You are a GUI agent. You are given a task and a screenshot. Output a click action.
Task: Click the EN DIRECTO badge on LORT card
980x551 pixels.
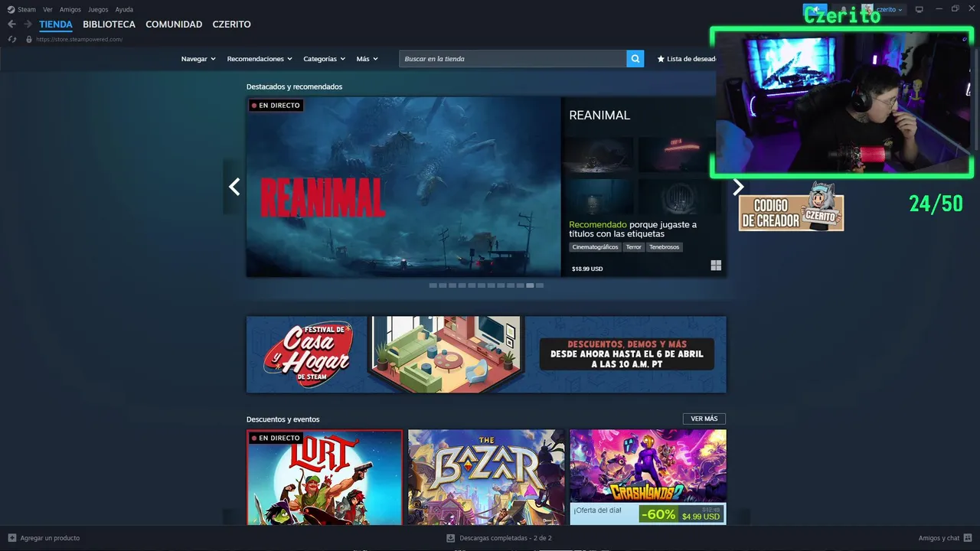(x=276, y=438)
